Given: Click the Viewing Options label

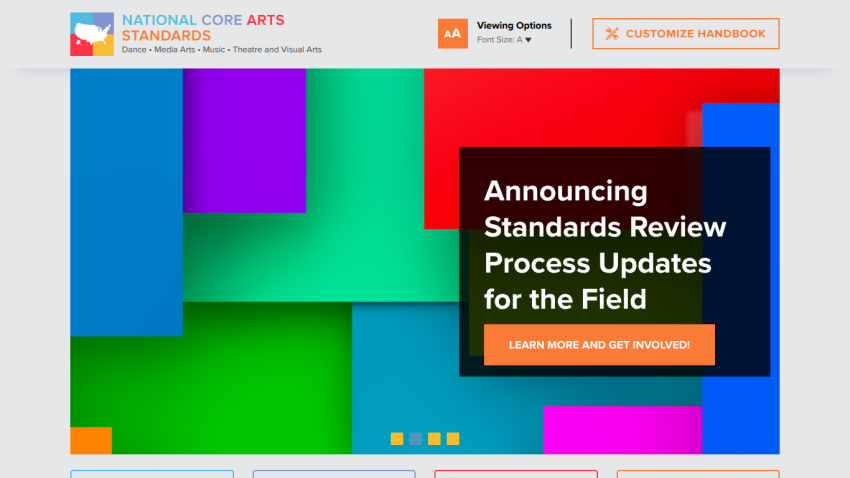Looking at the screenshot, I should [x=514, y=25].
